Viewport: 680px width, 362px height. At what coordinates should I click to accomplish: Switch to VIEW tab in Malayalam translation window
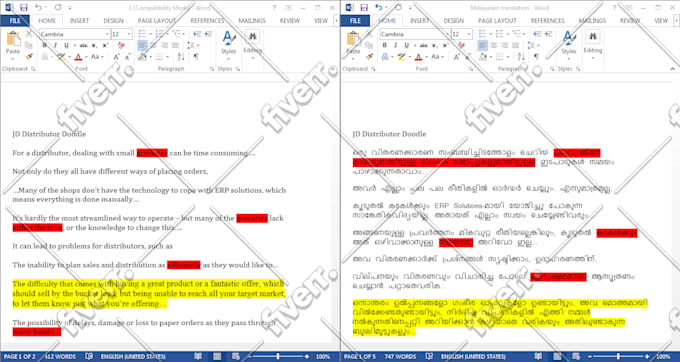661,21
